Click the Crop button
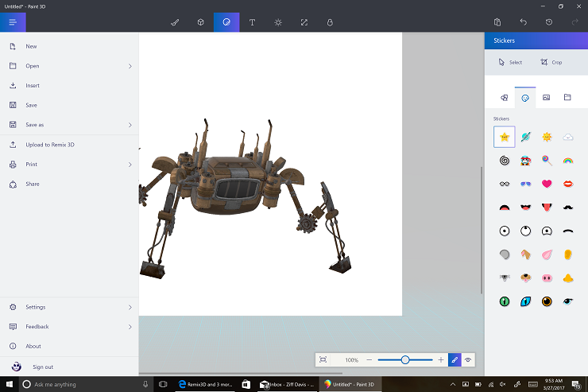The width and height of the screenshot is (588, 392). coord(551,62)
